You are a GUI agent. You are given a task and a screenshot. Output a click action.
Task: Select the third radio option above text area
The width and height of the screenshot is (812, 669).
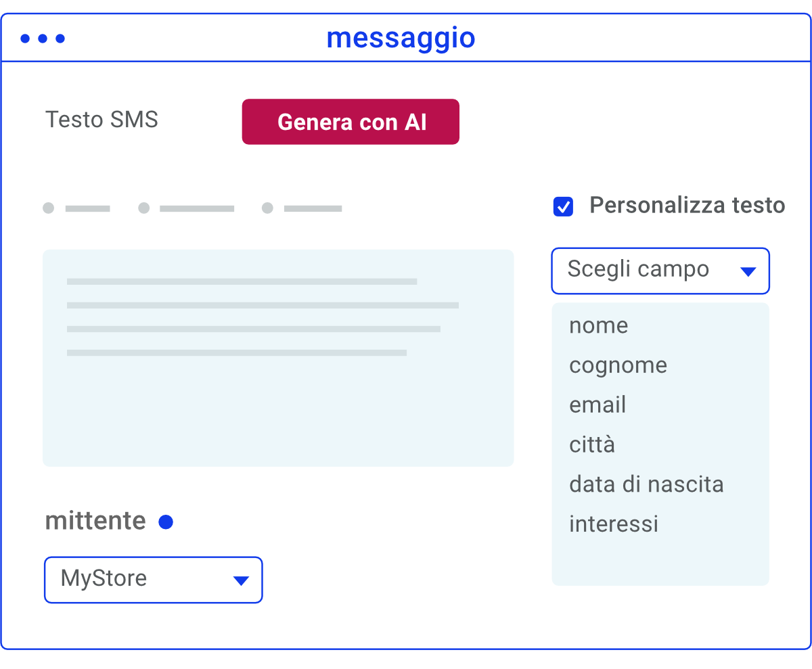(x=268, y=208)
